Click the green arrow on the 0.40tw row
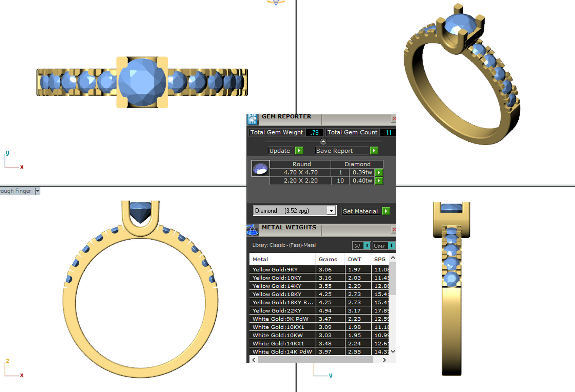 379,181
